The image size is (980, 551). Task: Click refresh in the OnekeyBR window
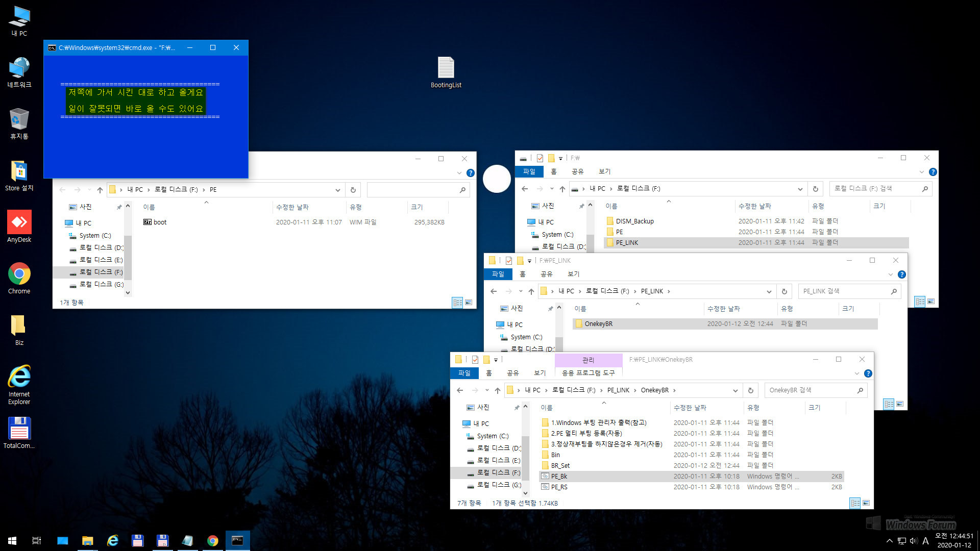750,390
